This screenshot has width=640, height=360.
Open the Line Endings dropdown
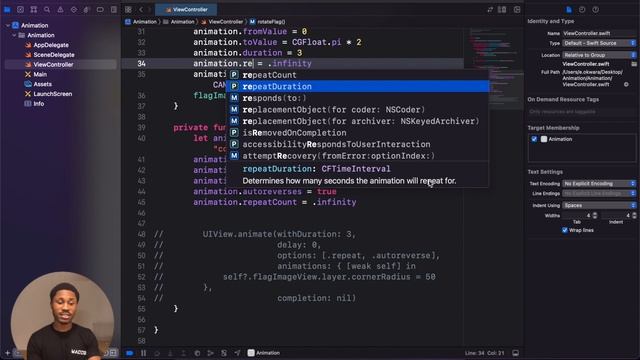[x=599, y=193]
